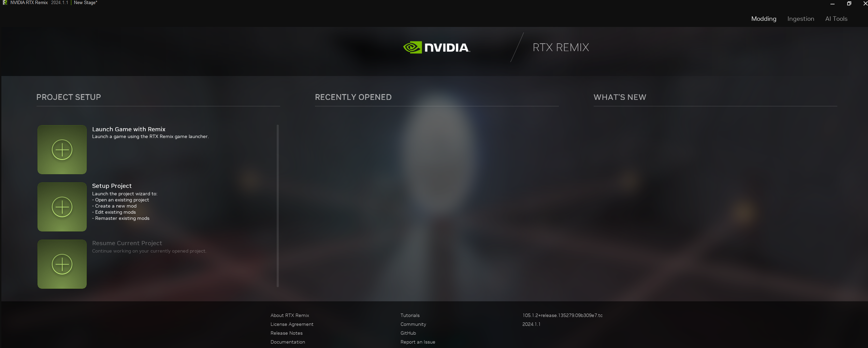
Task: Click the WHAT'S NEW heading
Action: click(x=620, y=97)
